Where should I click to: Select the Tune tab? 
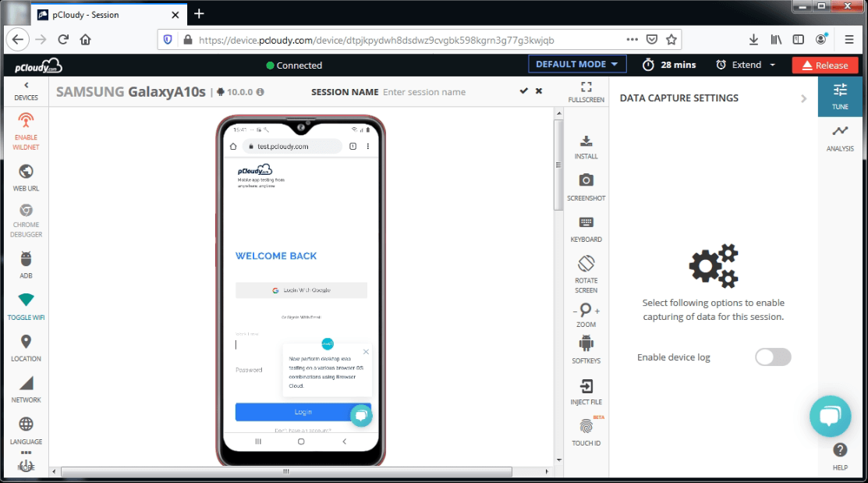click(840, 97)
